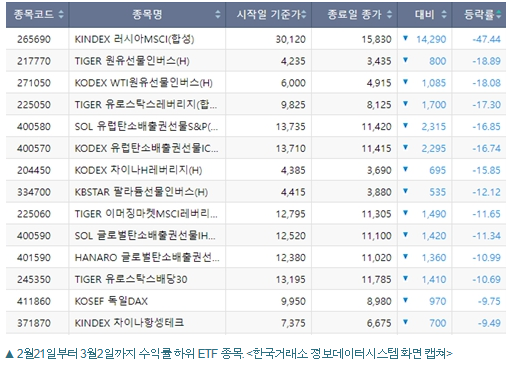Click stock code 400580

click(34, 126)
